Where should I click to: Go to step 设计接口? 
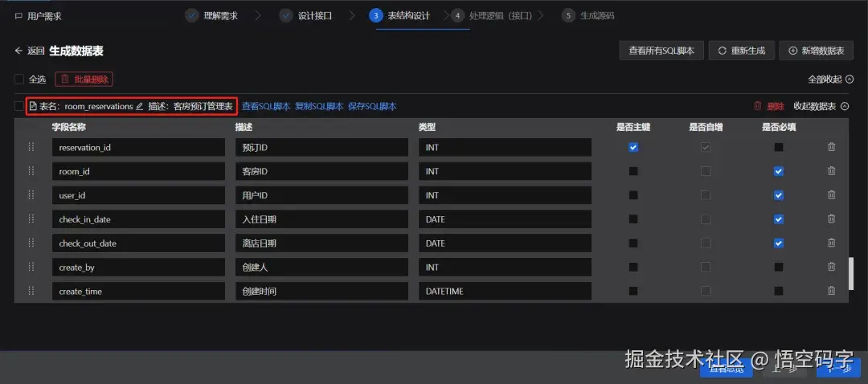pos(306,15)
